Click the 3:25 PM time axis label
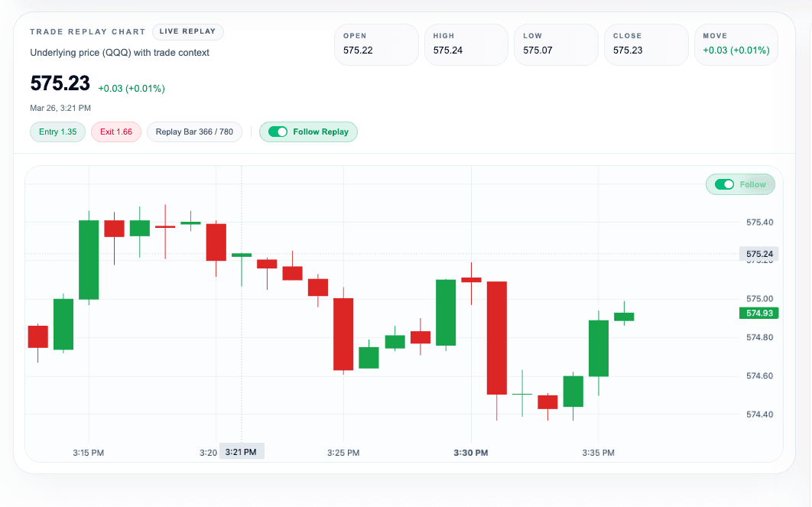Viewport: 812px width, 507px height. [343, 453]
